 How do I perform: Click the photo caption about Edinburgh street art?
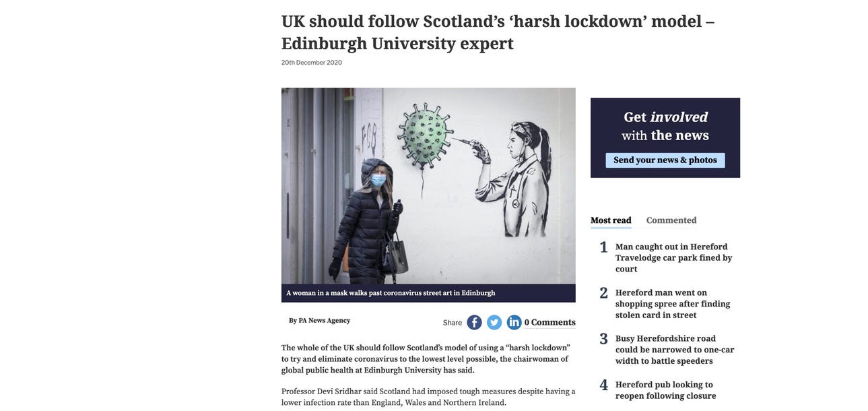391,293
